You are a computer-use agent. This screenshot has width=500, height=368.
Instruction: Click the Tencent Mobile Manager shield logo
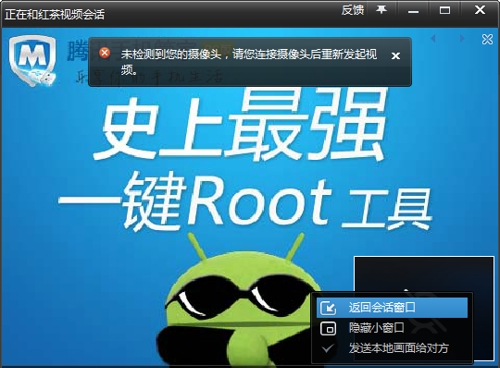pos(33,61)
